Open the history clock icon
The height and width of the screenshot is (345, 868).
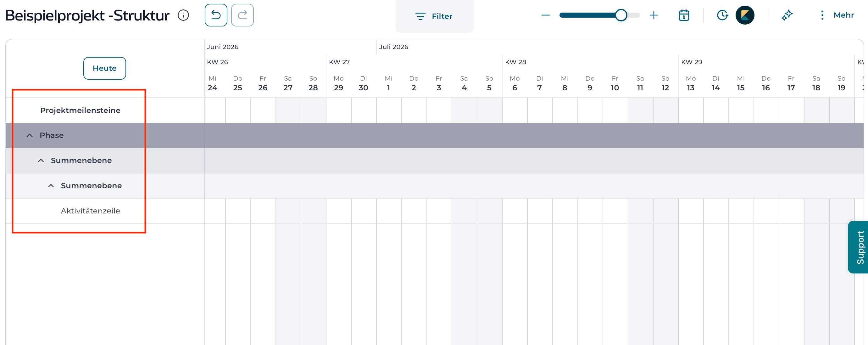pyautogui.click(x=722, y=15)
